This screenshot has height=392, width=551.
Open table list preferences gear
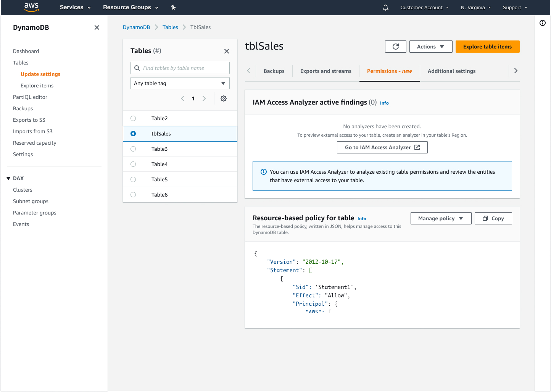tap(224, 98)
